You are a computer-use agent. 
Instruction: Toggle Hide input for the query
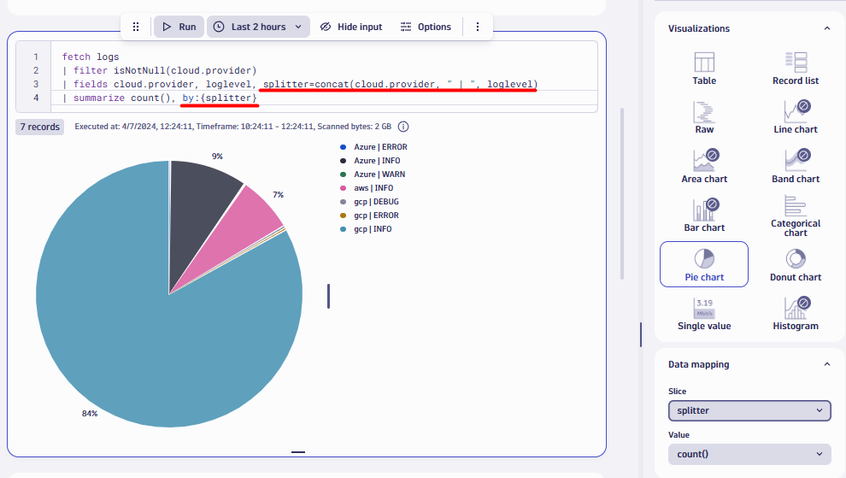pos(351,27)
